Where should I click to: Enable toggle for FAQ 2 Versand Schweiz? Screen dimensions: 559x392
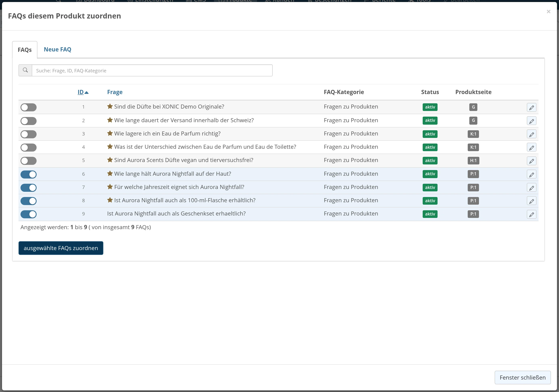(29, 121)
